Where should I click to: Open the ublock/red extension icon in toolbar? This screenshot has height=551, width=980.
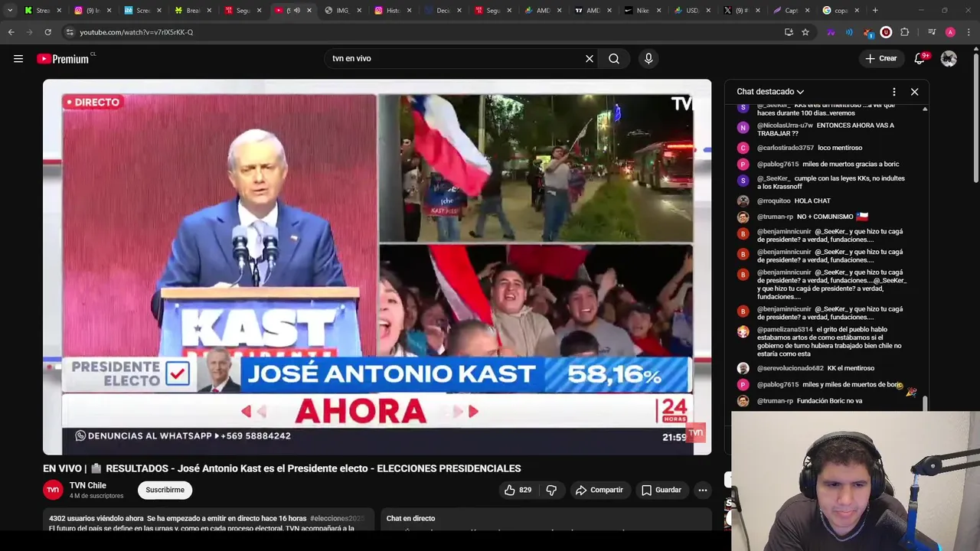click(886, 32)
